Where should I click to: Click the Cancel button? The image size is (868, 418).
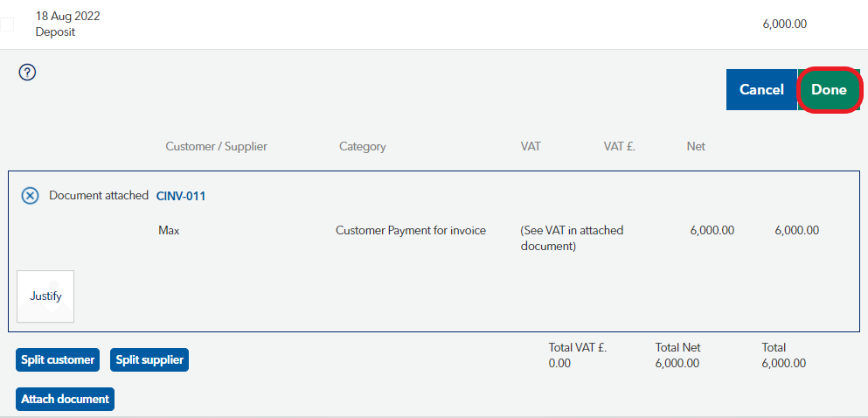761,90
